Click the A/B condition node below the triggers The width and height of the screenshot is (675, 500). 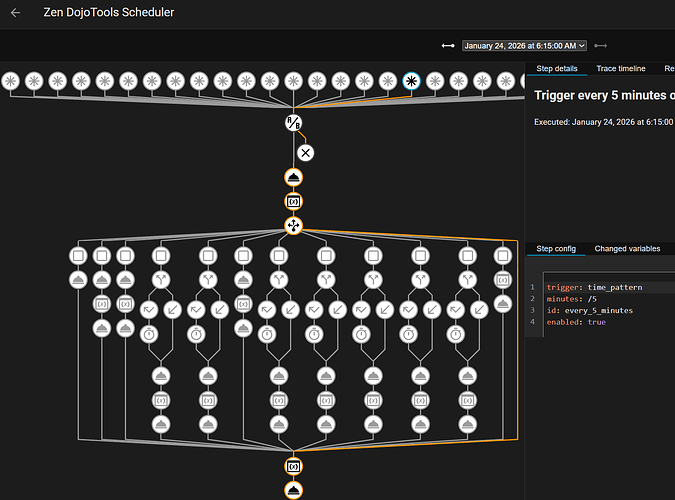coord(294,124)
